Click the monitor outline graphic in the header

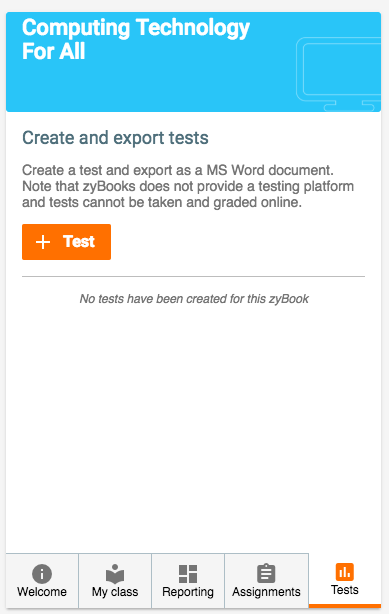tap(338, 74)
